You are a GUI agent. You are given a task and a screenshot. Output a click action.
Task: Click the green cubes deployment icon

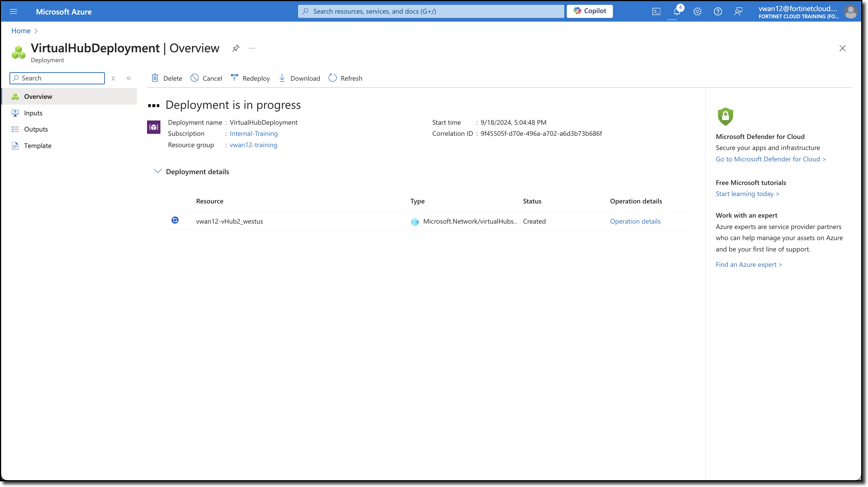coord(18,53)
